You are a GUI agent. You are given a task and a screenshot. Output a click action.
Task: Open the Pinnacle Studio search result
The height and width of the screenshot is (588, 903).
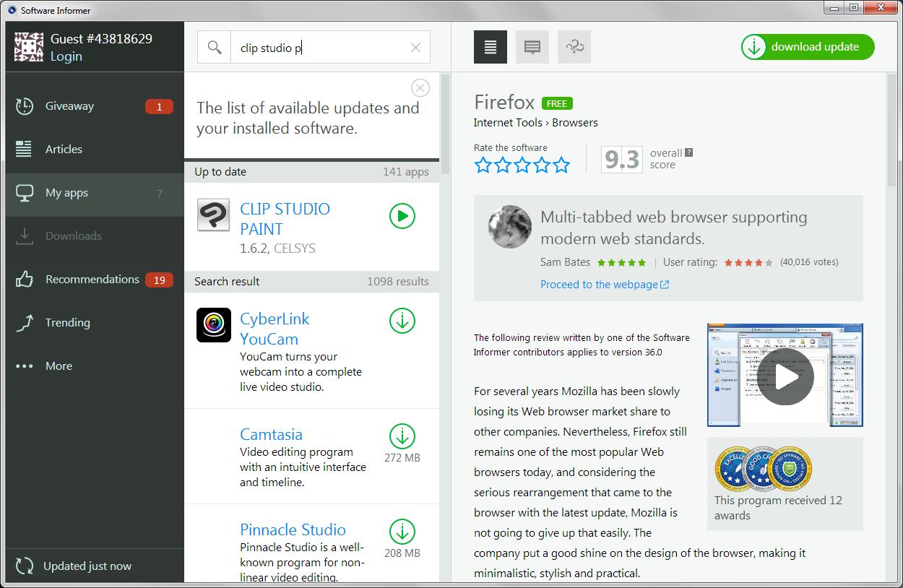click(x=293, y=529)
